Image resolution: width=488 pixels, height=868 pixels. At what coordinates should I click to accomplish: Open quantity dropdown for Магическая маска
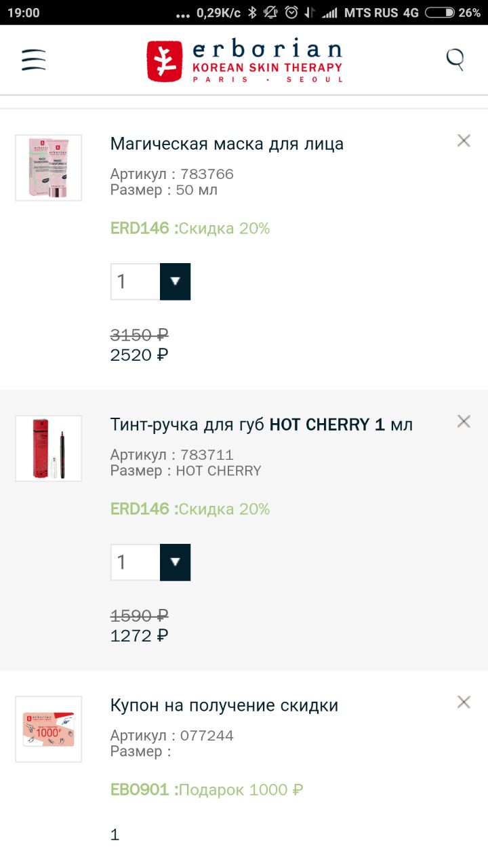pos(175,281)
